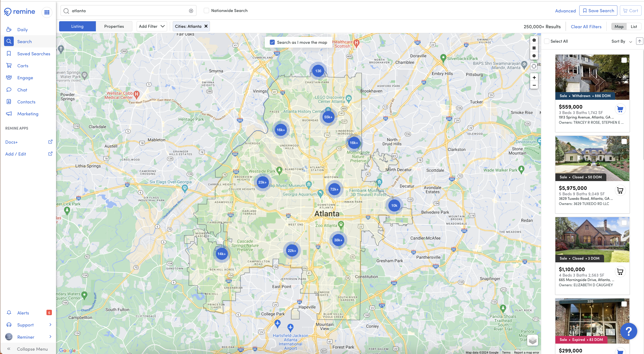644x354 pixels.
Task: Open the Cart button
Action: [x=630, y=11]
